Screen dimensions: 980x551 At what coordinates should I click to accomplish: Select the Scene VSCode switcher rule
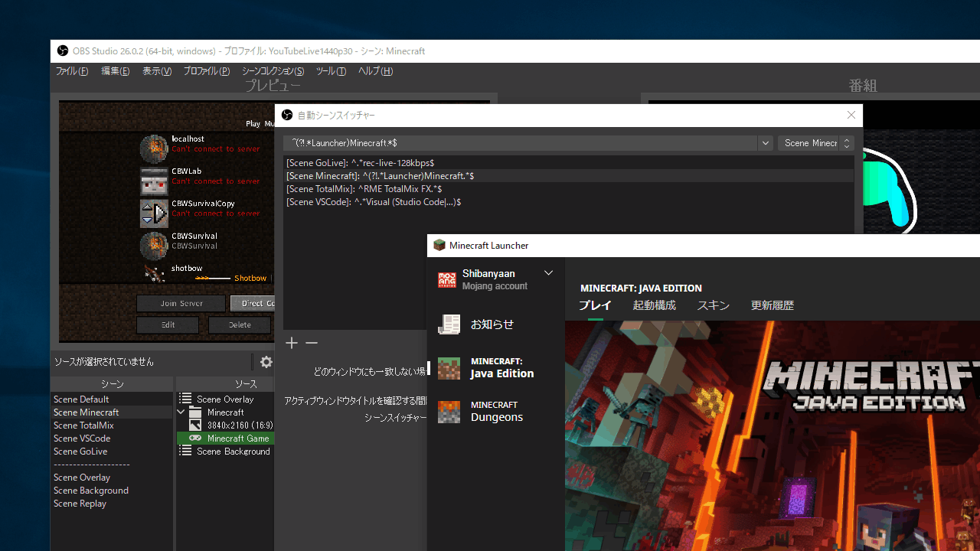pos(374,202)
